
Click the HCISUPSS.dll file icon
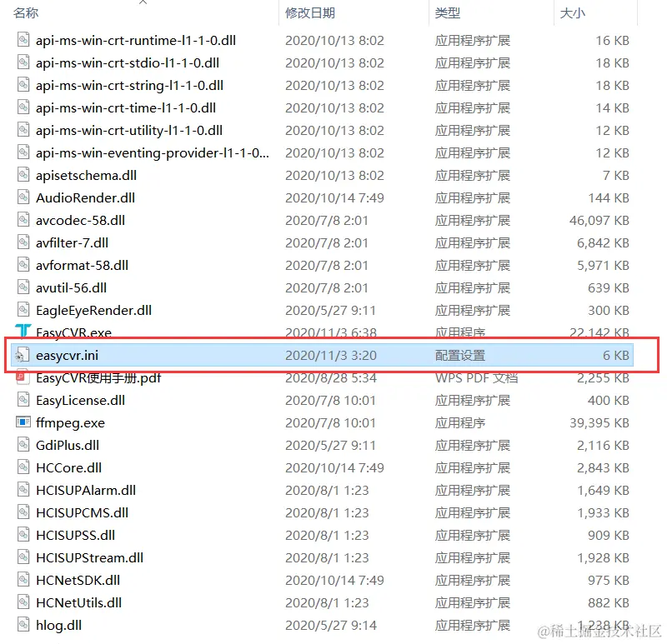tap(23, 535)
